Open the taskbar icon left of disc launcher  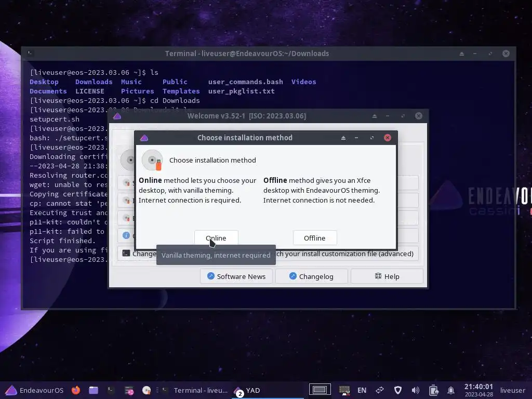coord(129,391)
